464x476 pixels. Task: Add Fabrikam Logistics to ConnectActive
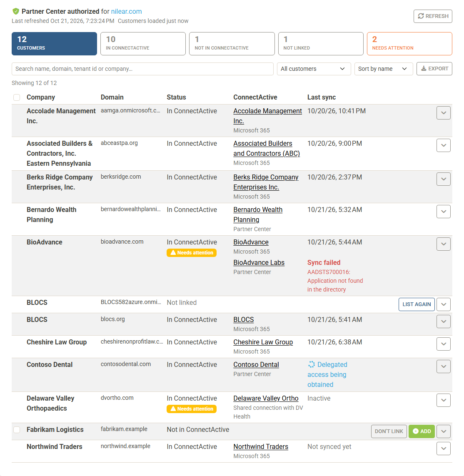coord(422,431)
